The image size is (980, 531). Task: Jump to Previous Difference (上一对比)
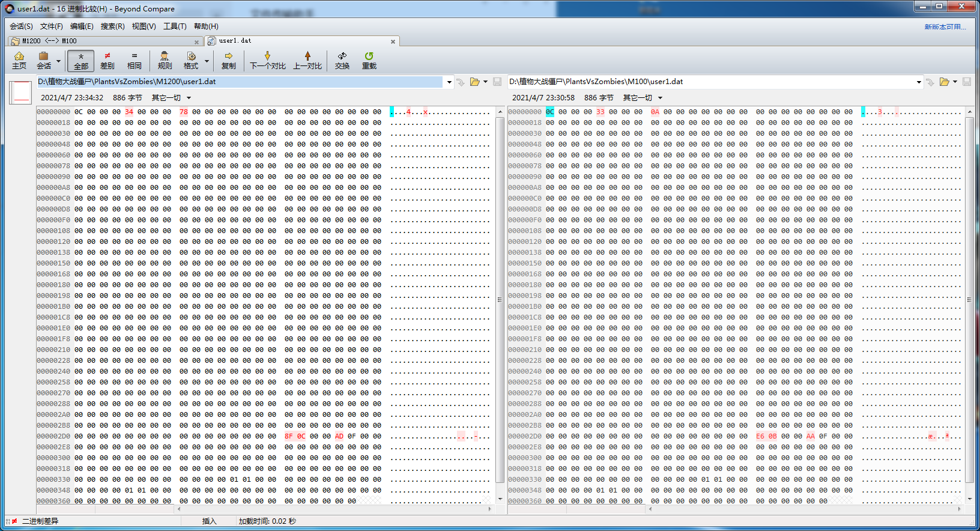click(307, 61)
